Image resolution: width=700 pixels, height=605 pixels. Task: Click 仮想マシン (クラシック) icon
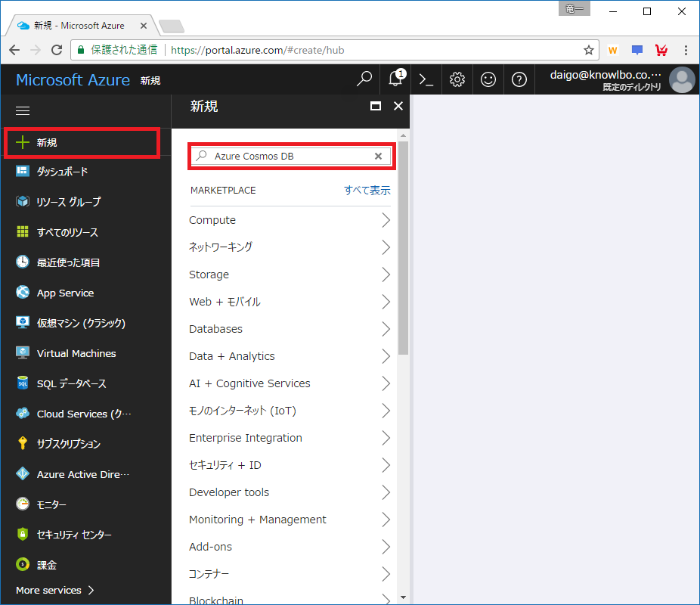tap(23, 322)
